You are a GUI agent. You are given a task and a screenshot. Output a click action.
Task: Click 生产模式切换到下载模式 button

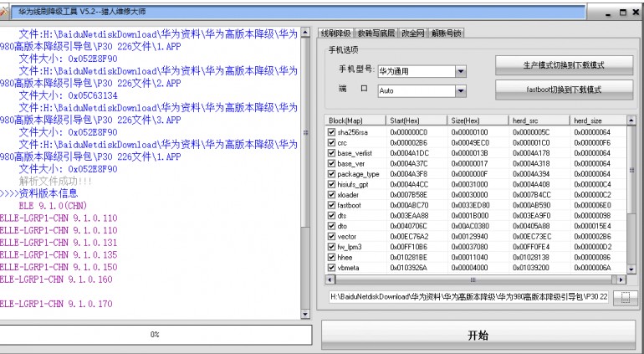[564, 65]
